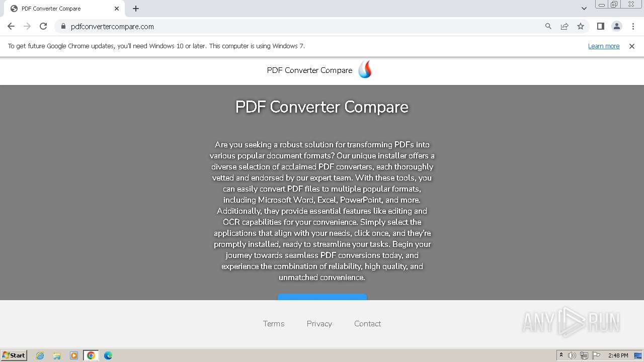Open the Action Center flag icon
This screenshot has width=644, height=362.
tap(596, 355)
